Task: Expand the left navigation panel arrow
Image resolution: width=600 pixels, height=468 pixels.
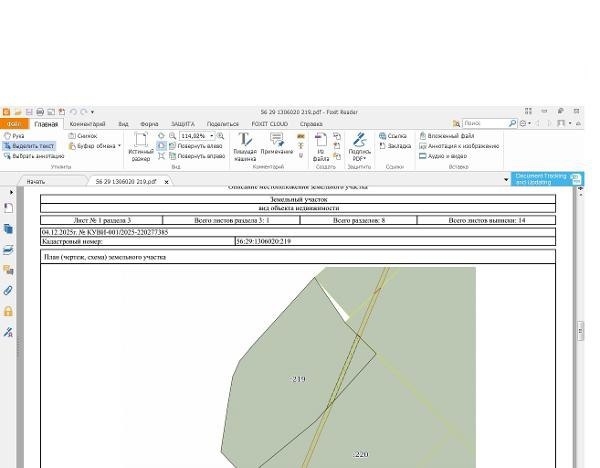Action: pyautogui.click(x=11, y=192)
